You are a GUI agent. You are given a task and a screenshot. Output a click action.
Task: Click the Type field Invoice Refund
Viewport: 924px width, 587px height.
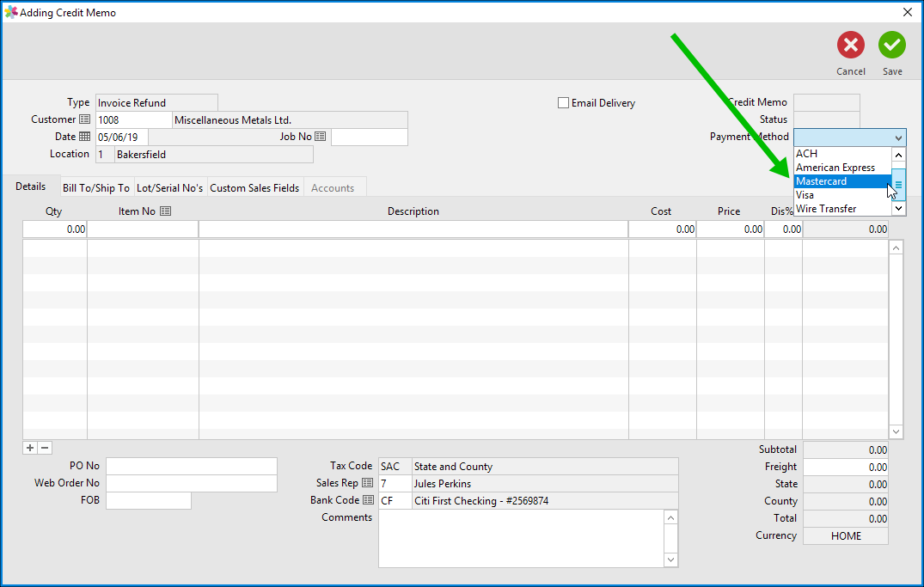tap(156, 102)
